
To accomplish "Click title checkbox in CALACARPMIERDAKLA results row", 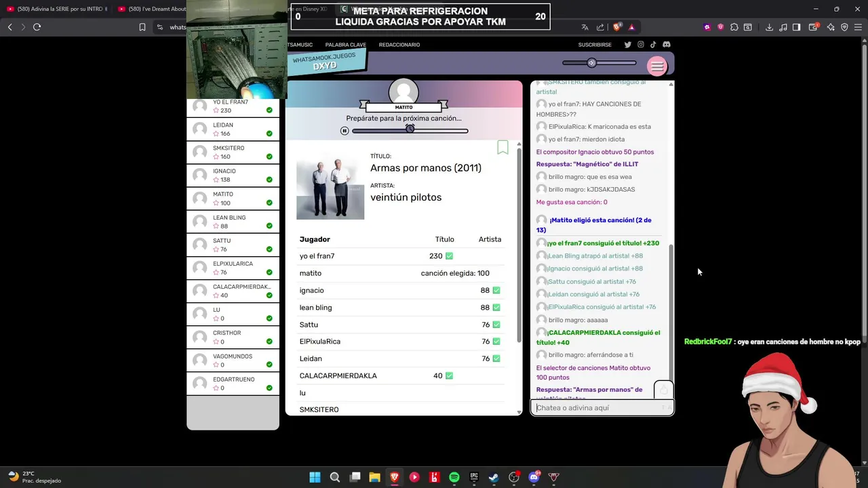I will point(449,375).
